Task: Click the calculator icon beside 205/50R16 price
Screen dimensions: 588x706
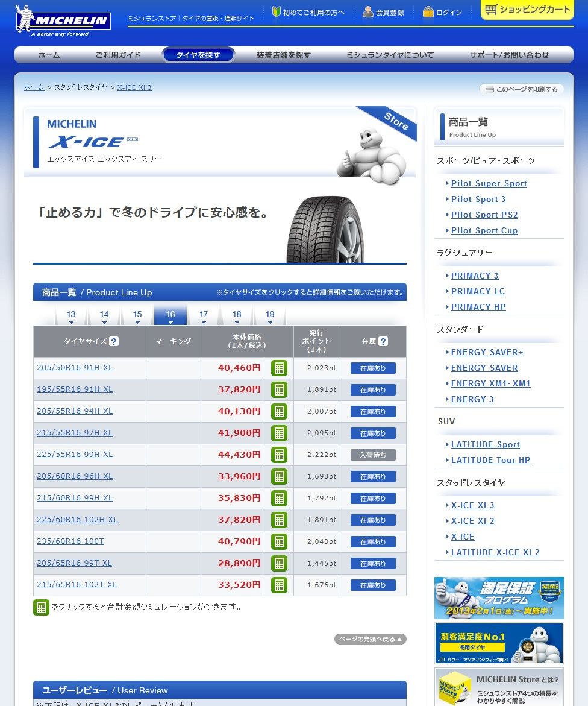Action: (x=278, y=368)
